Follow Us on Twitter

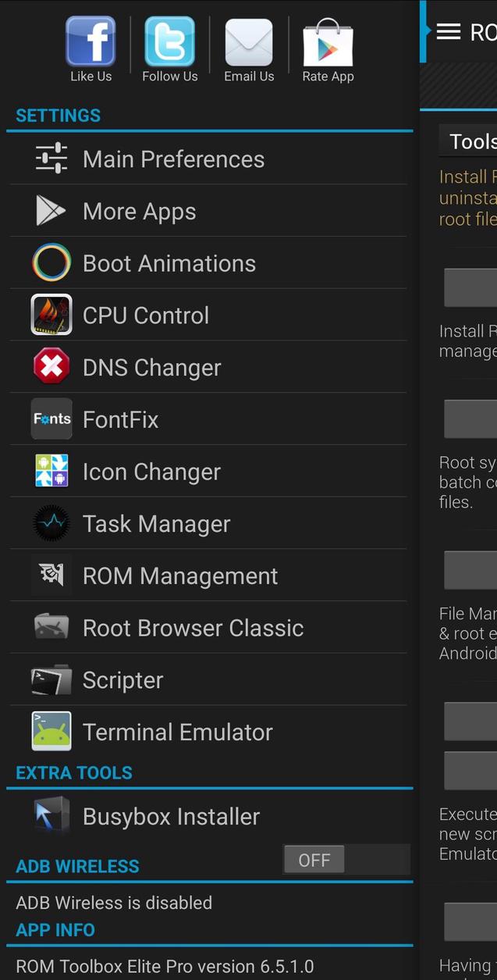(x=169, y=43)
